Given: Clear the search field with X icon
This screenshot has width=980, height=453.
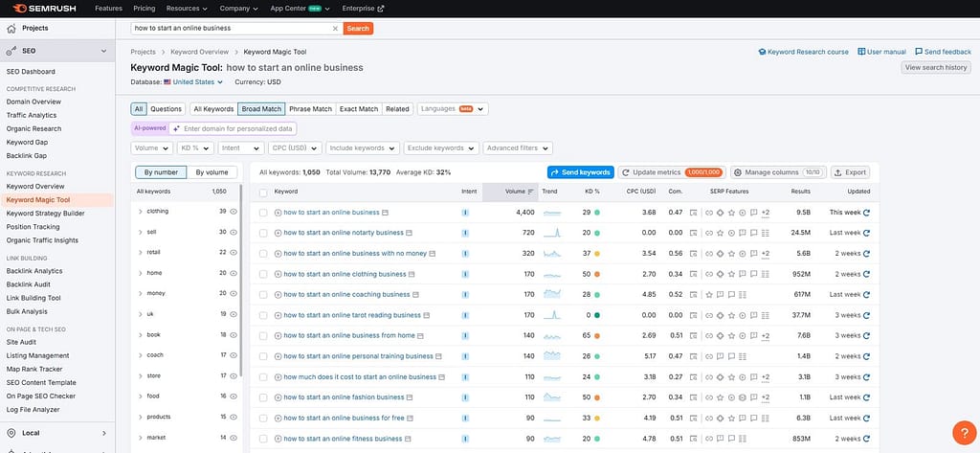Looking at the screenshot, I should click(335, 29).
